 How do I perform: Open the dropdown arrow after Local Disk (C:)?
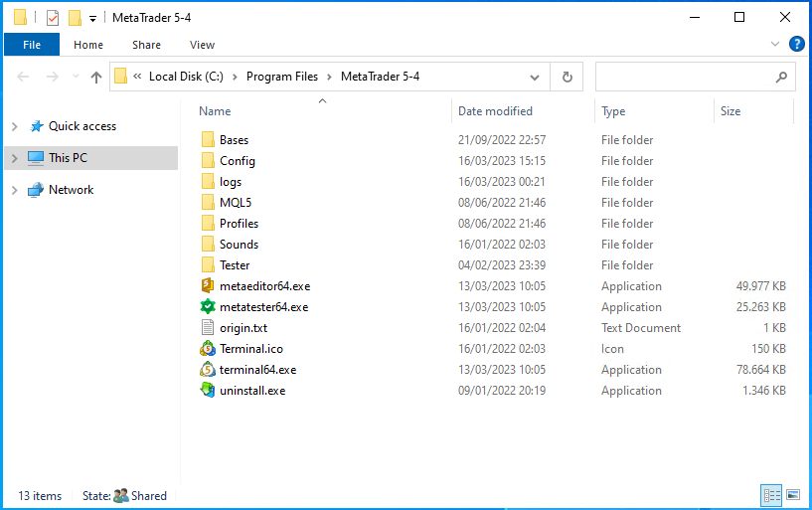tap(235, 78)
